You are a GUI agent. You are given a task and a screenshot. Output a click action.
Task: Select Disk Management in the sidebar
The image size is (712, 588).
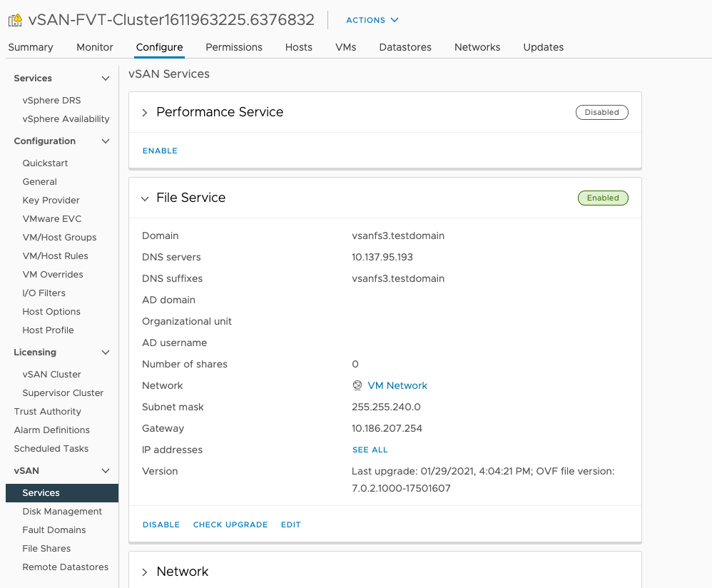[x=62, y=512]
